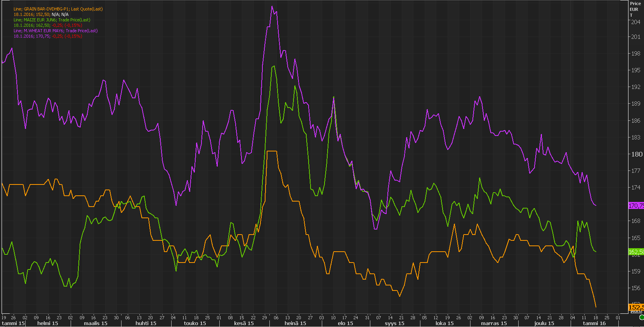Click the 'loka 15' month label

(444, 323)
